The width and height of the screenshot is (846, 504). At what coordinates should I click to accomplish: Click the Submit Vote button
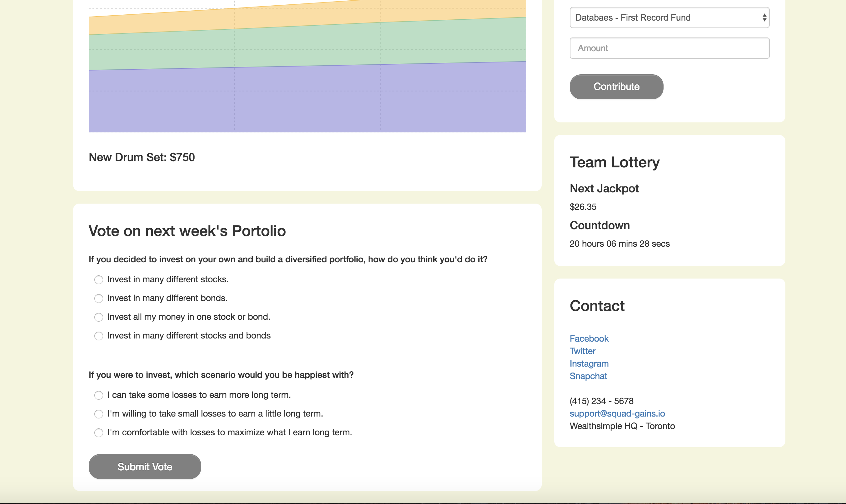click(x=145, y=467)
